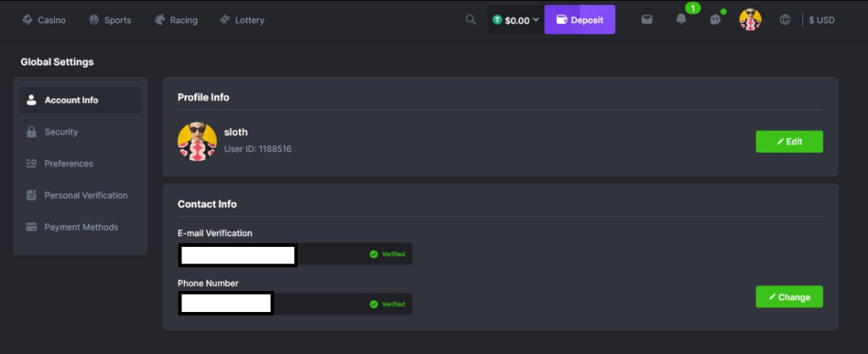The width and height of the screenshot is (868, 354).
Task: Click the Payment Methods card icon
Action: [x=31, y=227]
